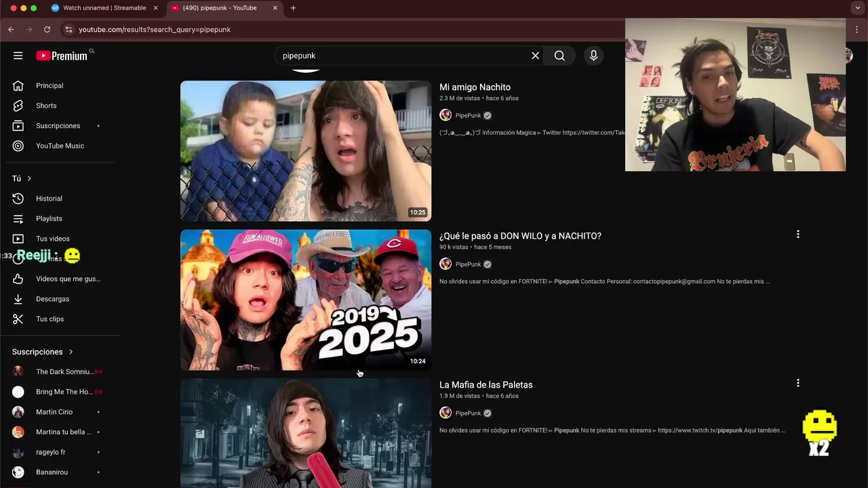Click the Twitter description of Mi amigo Nachito
This screenshot has width=868, height=488.
coord(532,133)
